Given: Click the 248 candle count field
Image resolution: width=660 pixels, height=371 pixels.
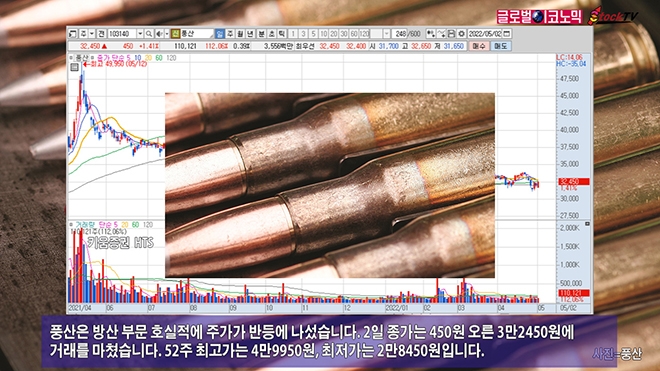Looking at the screenshot, I should 399,34.
